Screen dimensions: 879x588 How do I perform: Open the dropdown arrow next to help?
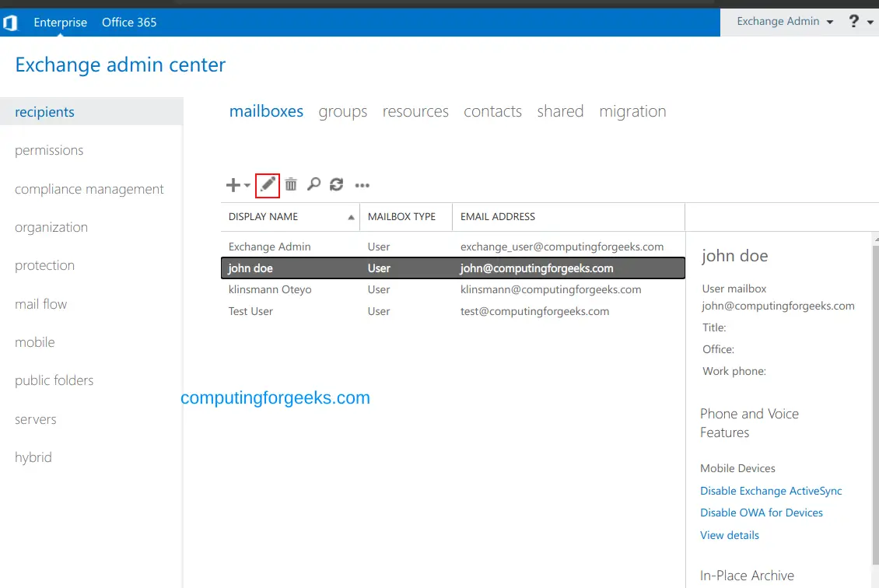870,23
